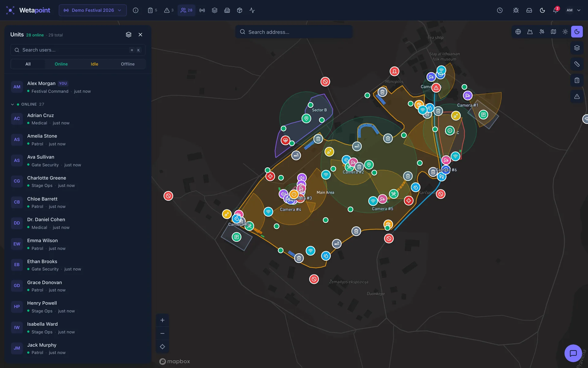Open notifications bell with 2 badge
Viewport: 588px width, 368px height.
click(556, 10)
